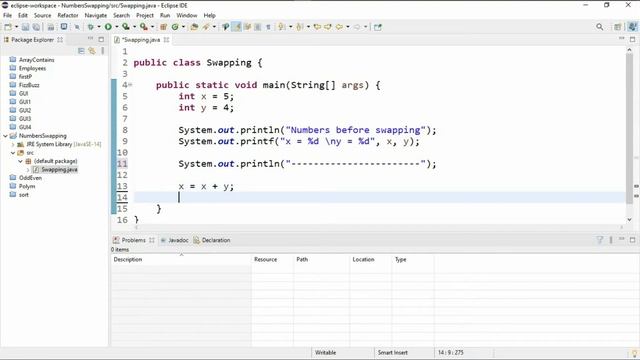Open the Run configurations dropdown arrow
Viewport: 640px width, 360px height.
tap(117, 27)
